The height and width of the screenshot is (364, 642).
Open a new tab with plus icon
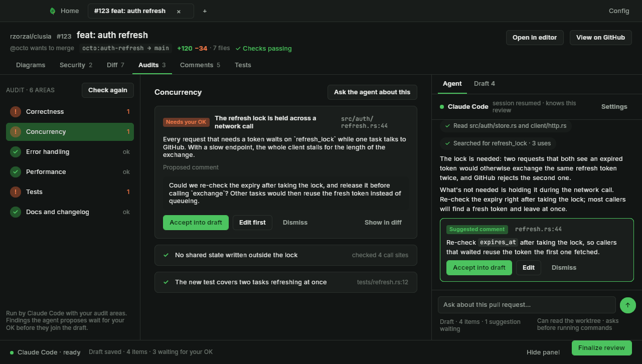[x=205, y=11]
